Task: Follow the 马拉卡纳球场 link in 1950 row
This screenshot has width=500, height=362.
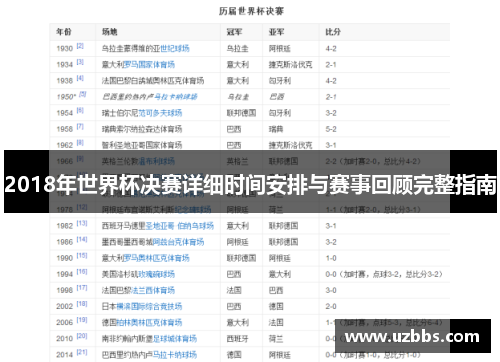Action: (x=176, y=97)
